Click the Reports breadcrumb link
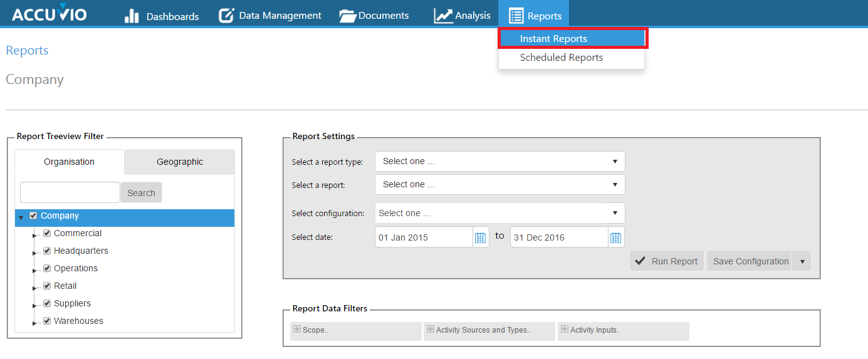This screenshot has height=359, width=868. (x=27, y=50)
